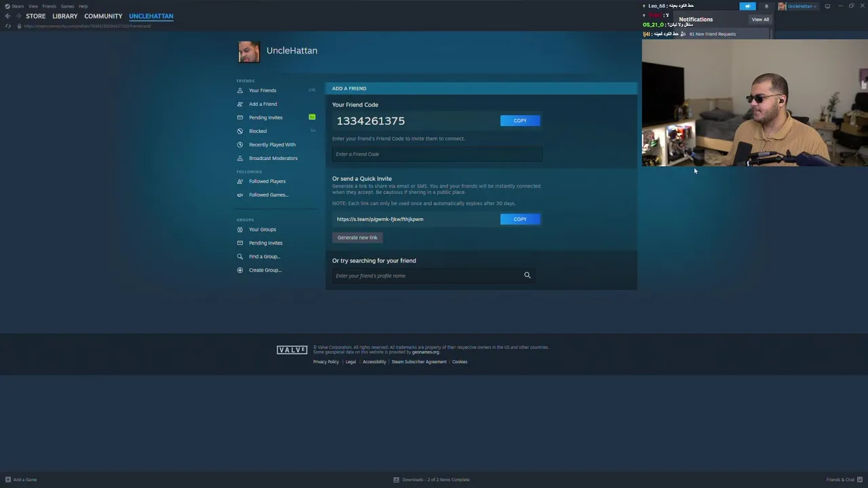Image resolution: width=868 pixels, height=488 pixels.
Task: Open the geonames.org footer link
Action: click(x=426, y=352)
